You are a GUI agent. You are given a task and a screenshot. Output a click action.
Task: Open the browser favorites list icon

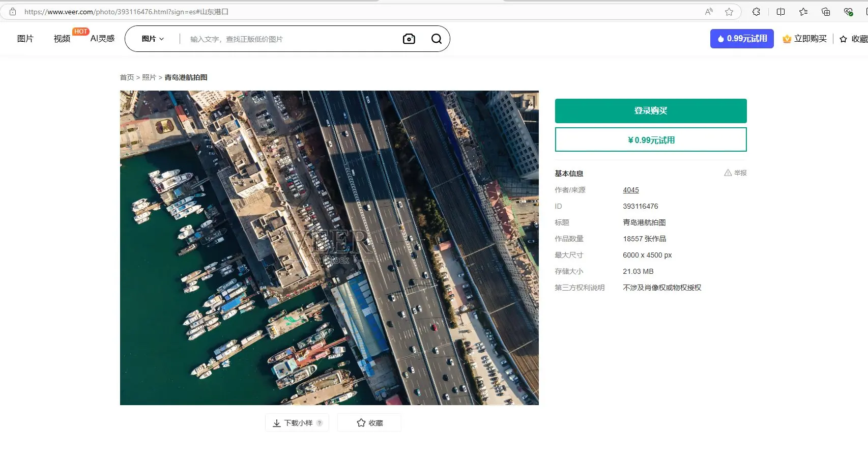[803, 12]
